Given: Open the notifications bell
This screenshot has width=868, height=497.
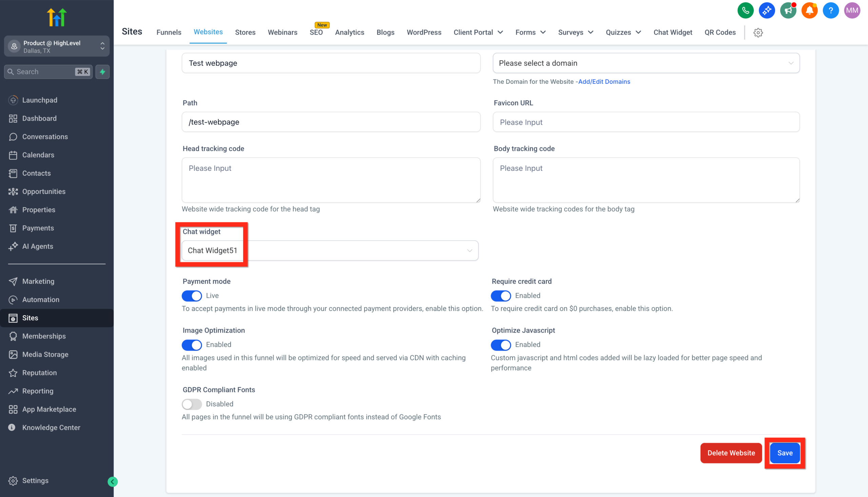Looking at the screenshot, I should click(809, 11).
